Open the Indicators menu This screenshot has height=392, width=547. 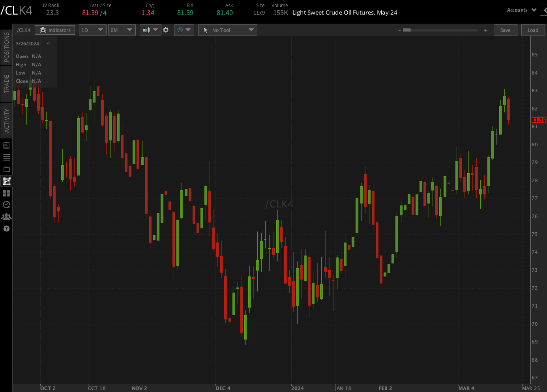point(55,30)
